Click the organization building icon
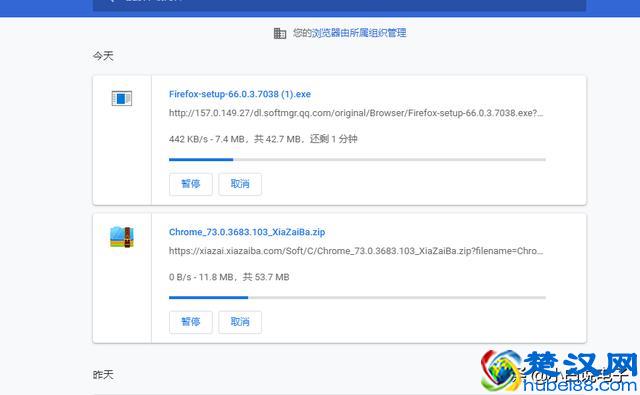This screenshot has width=640, height=395. [x=280, y=33]
